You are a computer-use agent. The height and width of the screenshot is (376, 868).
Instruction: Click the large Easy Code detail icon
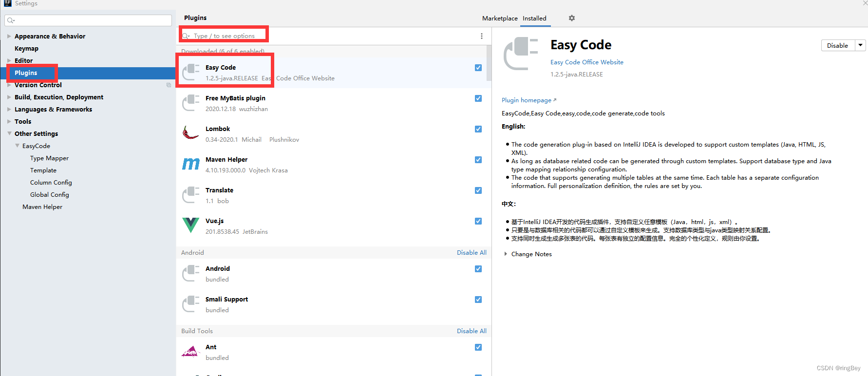[520, 54]
